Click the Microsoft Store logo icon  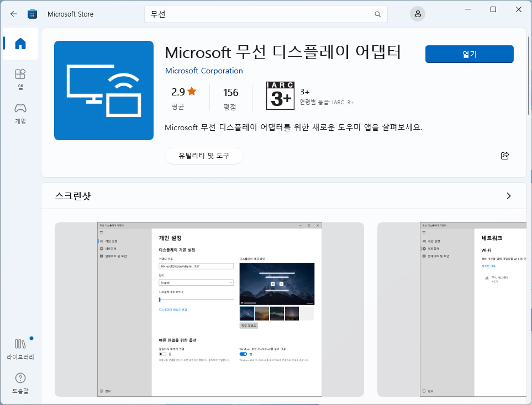tap(32, 14)
